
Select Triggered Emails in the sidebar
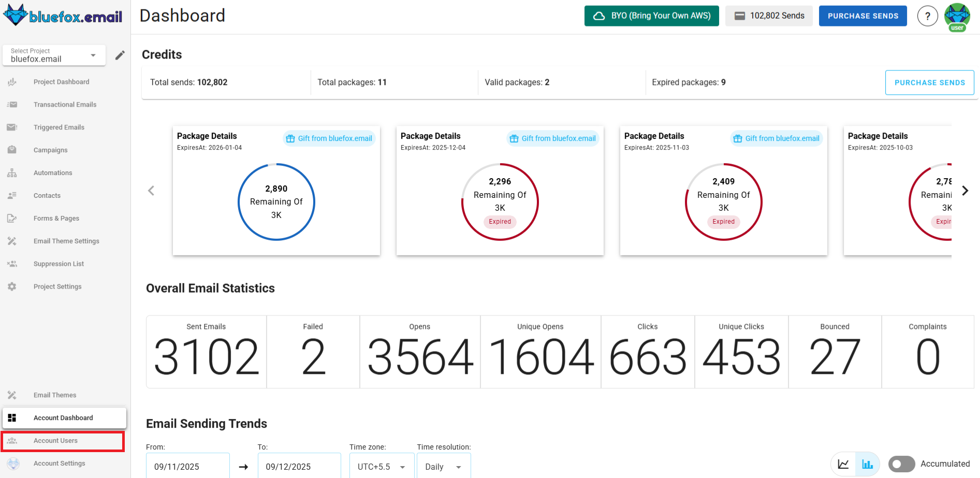58,127
